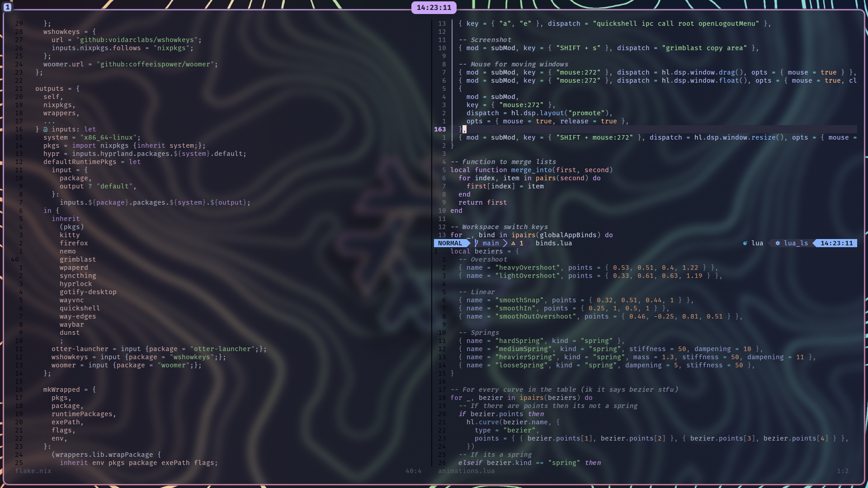Viewport: 868px width, 488px height.
Task: Click the "mediumSpring" name string
Action: click(x=524, y=349)
